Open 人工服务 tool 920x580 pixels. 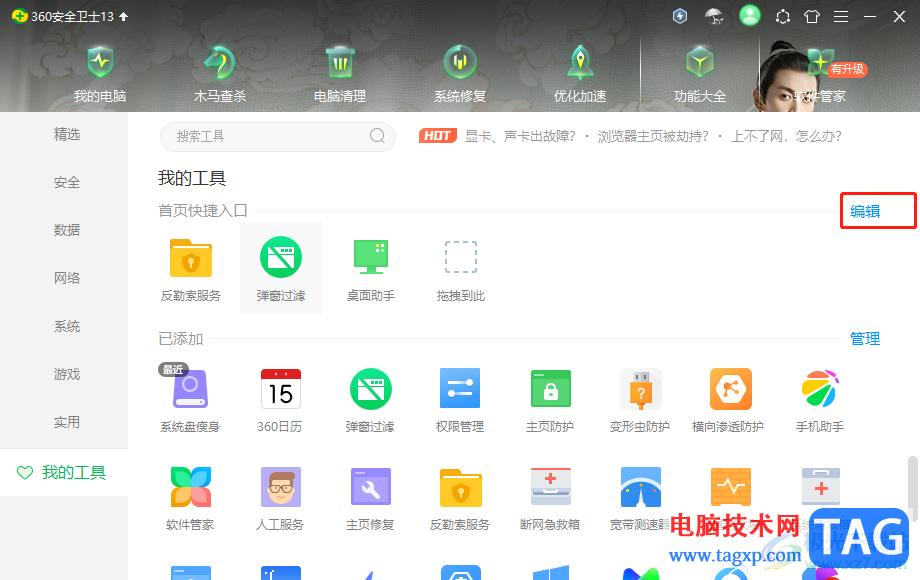tap(280, 498)
